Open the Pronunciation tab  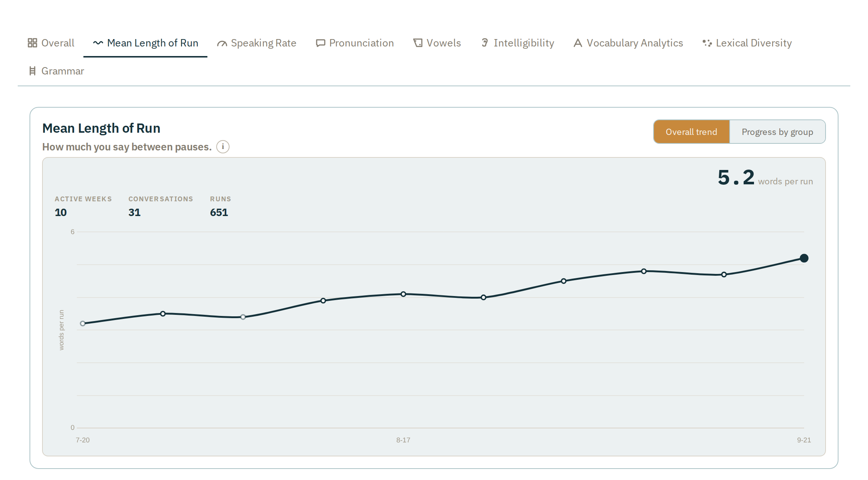(355, 43)
